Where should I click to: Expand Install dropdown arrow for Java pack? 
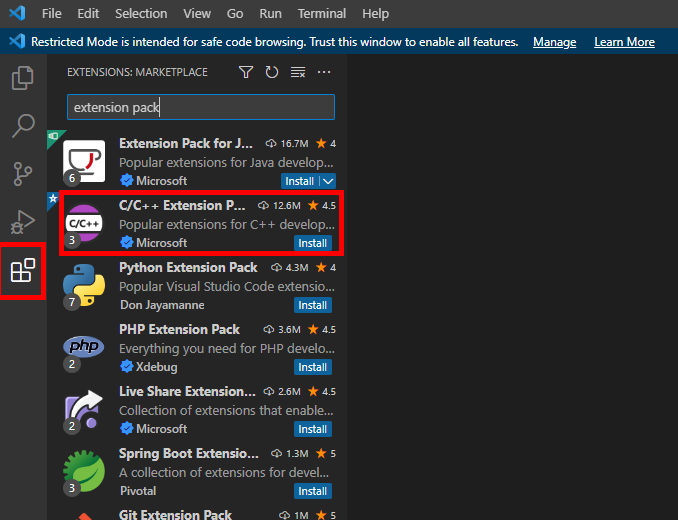click(x=328, y=181)
